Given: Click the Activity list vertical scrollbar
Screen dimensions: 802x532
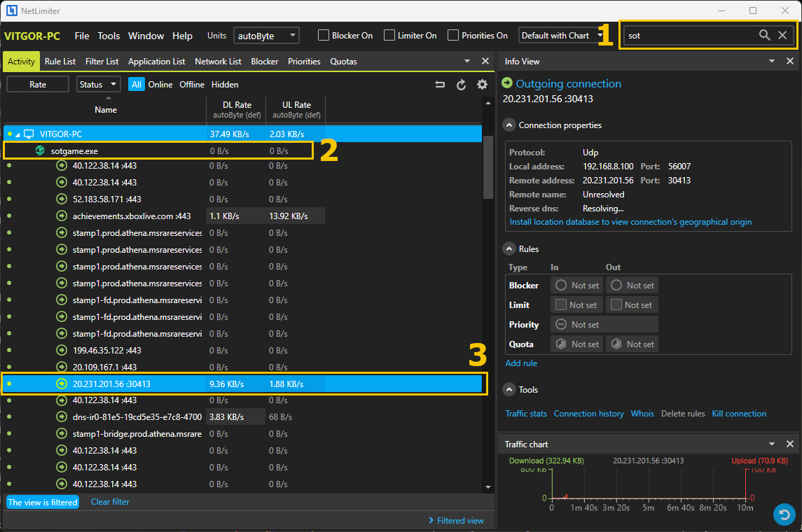Looking at the screenshot, I should [x=488, y=168].
